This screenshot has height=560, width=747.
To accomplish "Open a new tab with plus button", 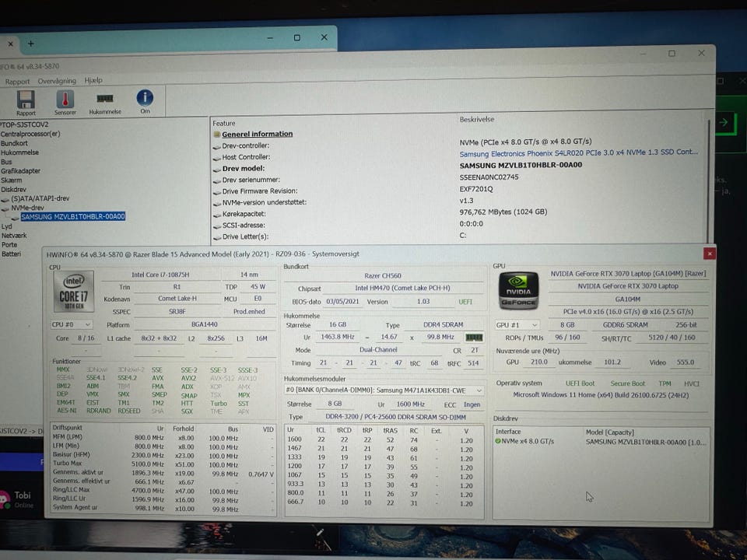I will point(31,44).
